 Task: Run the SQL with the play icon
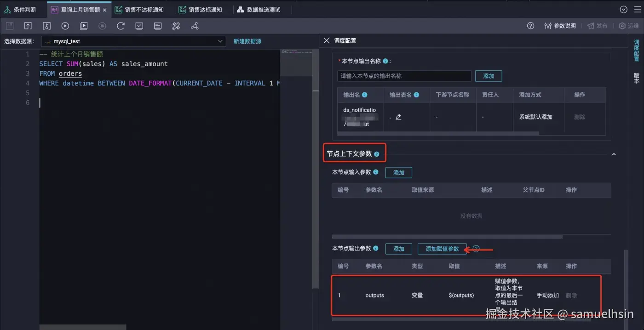click(65, 26)
